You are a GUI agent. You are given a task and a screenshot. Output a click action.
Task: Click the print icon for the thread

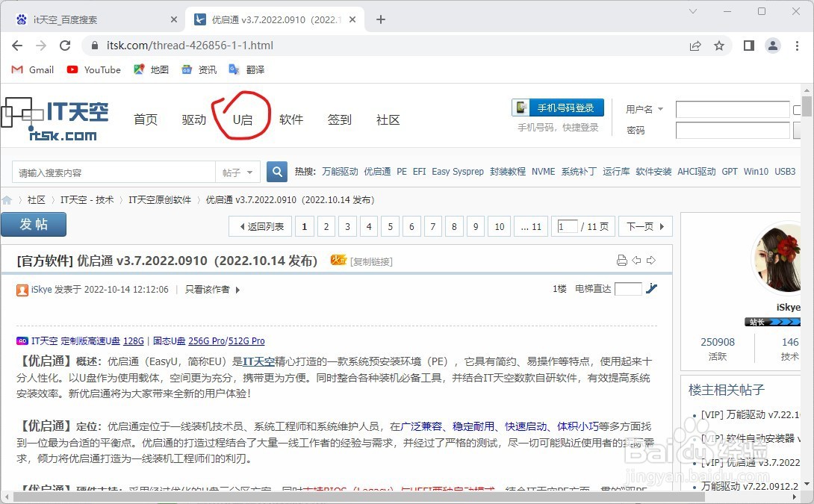click(622, 261)
